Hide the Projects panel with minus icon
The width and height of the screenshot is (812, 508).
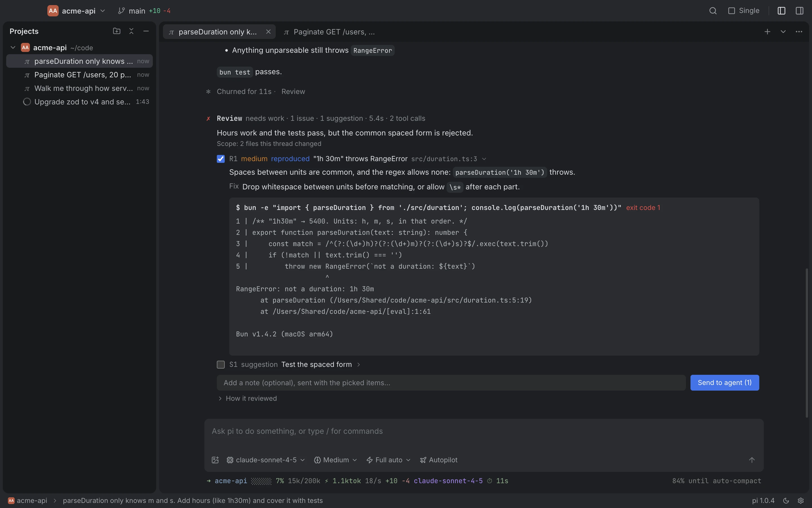click(146, 31)
